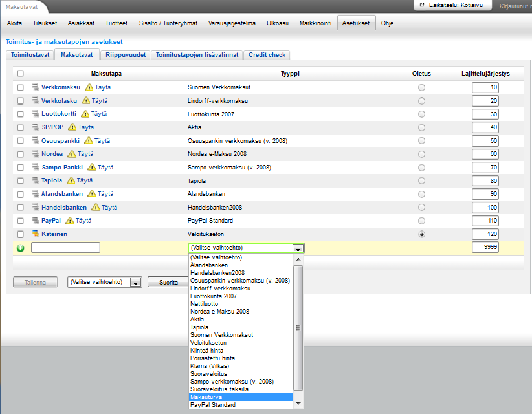Click the warning triangle in the Nordea row

point(72,154)
